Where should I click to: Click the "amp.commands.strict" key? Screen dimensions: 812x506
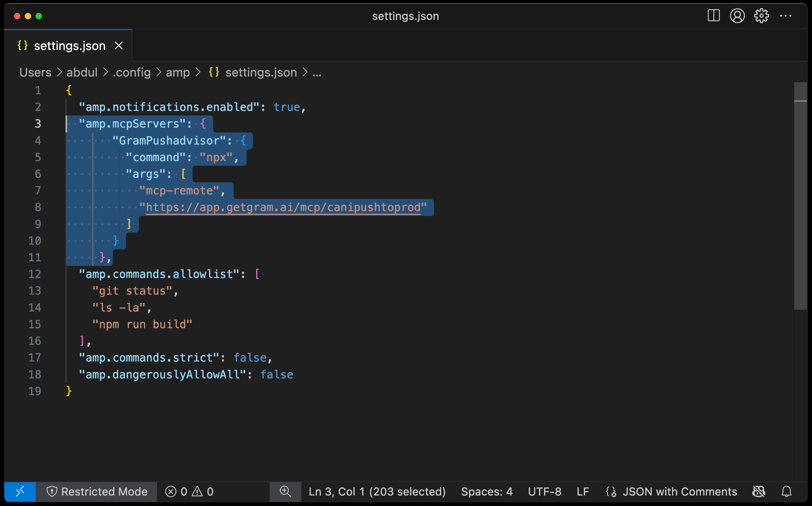(149, 358)
